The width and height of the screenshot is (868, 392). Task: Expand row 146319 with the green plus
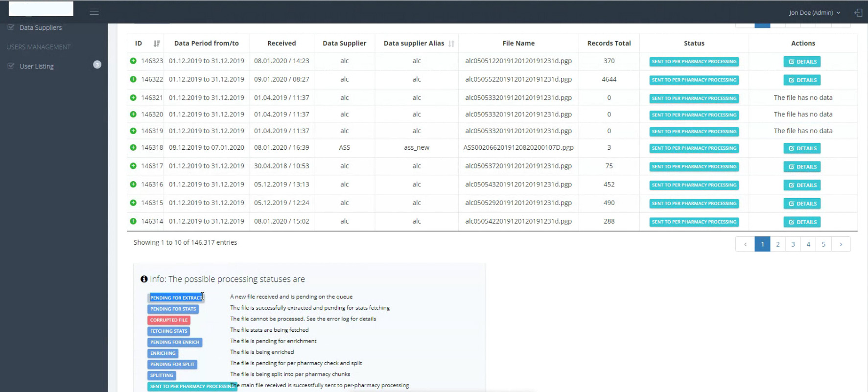(x=133, y=131)
